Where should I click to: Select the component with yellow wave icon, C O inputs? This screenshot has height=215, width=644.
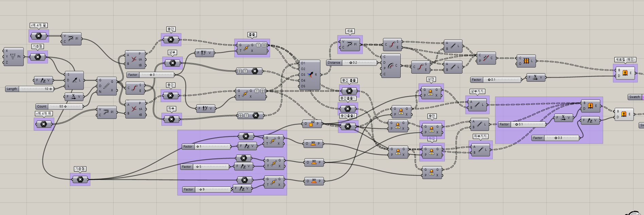(x=526, y=61)
